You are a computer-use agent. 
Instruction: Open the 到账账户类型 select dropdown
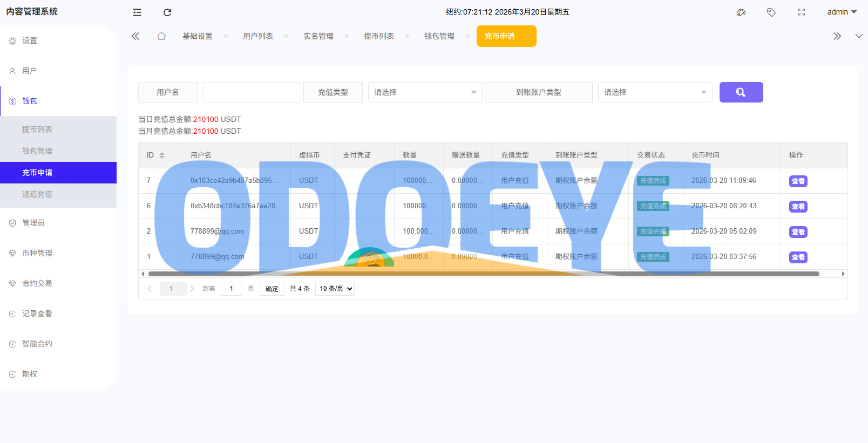click(655, 92)
